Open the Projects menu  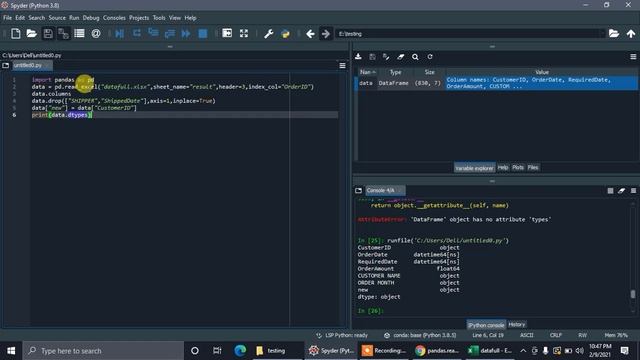point(139,18)
